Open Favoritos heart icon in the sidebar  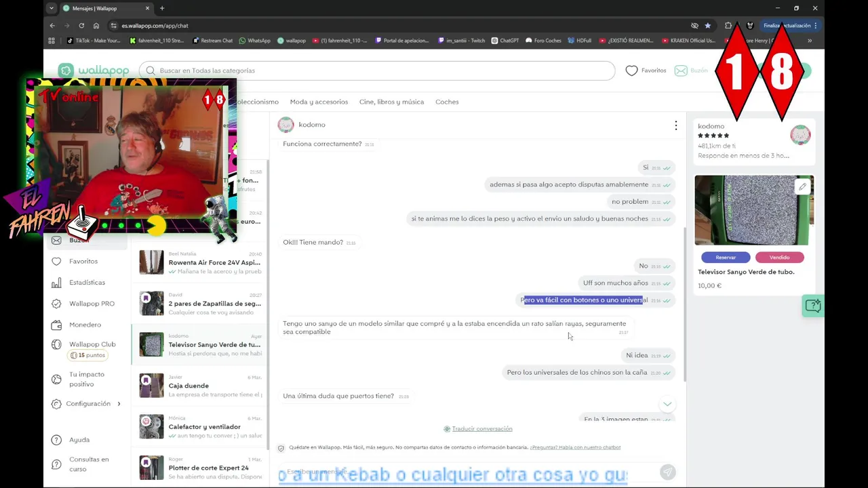[56, 261]
